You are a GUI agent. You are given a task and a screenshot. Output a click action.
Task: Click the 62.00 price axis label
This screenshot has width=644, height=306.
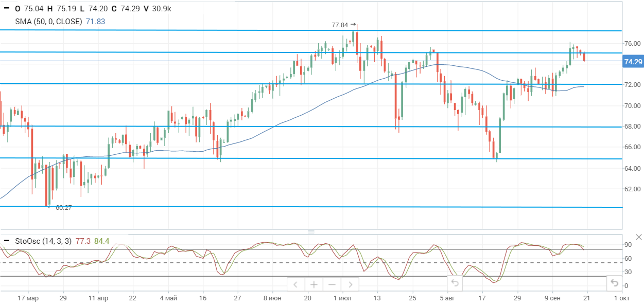click(x=632, y=189)
